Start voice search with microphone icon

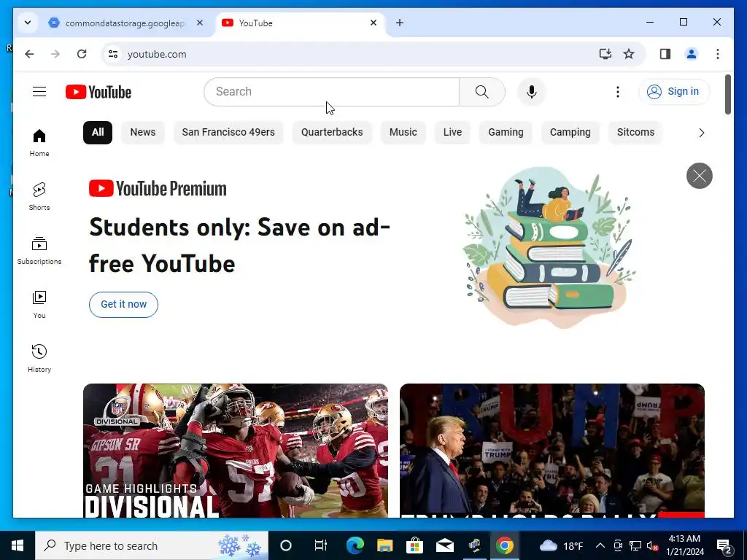532,91
